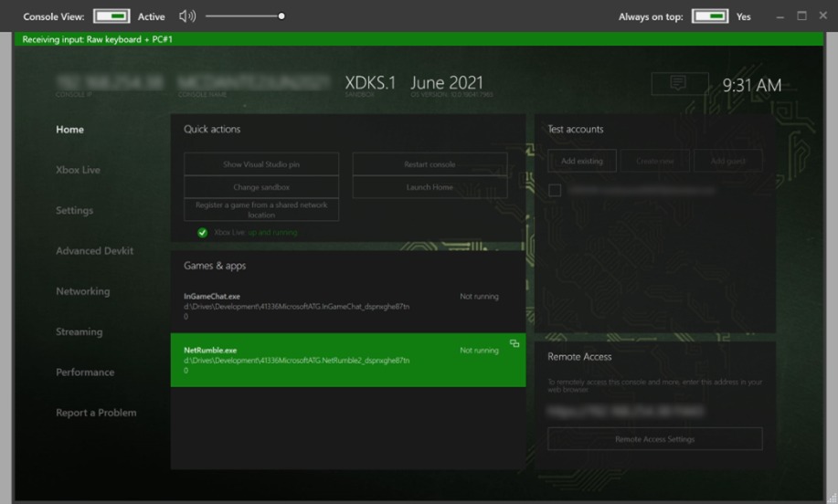Click the window resize grip corner

click(833, 499)
